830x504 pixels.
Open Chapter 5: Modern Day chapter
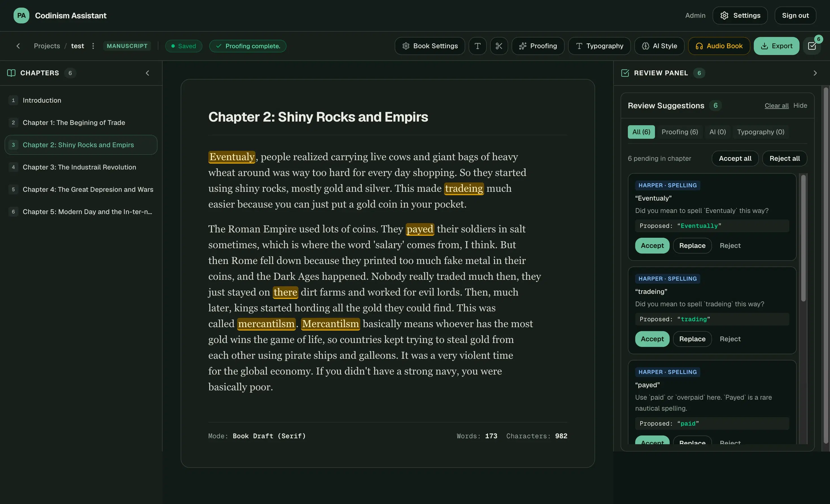pyautogui.click(x=81, y=211)
